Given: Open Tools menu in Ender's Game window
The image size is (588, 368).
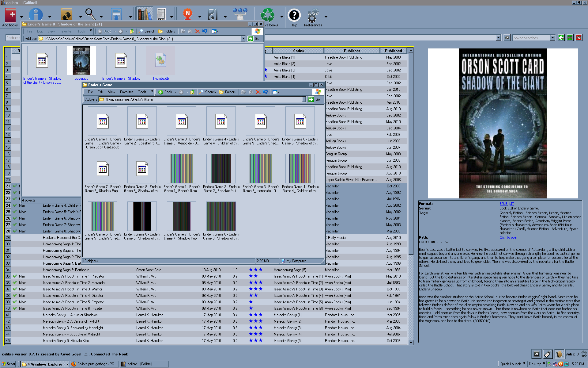Looking at the screenshot, I should click(142, 92).
